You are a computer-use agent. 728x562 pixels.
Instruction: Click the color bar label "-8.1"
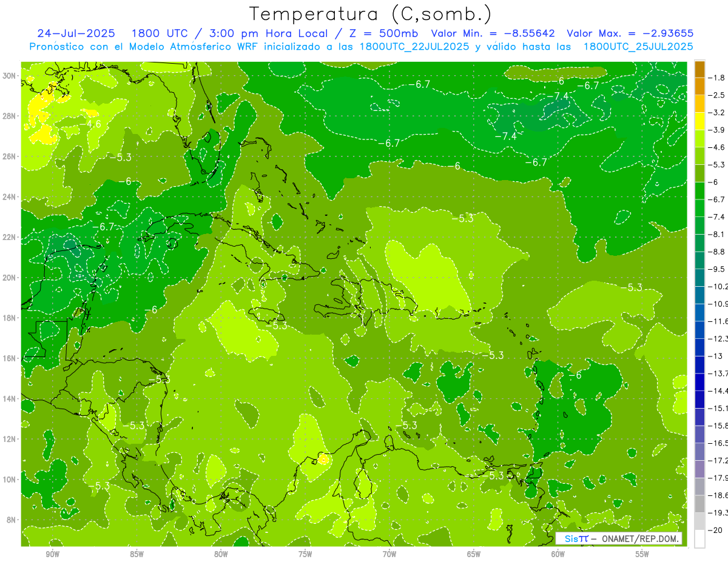[716, 234]
